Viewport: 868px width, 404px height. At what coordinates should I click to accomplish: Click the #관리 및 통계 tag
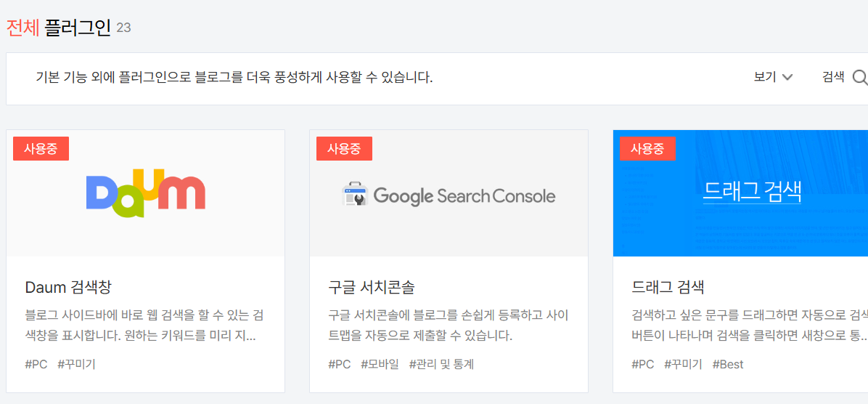442,364
